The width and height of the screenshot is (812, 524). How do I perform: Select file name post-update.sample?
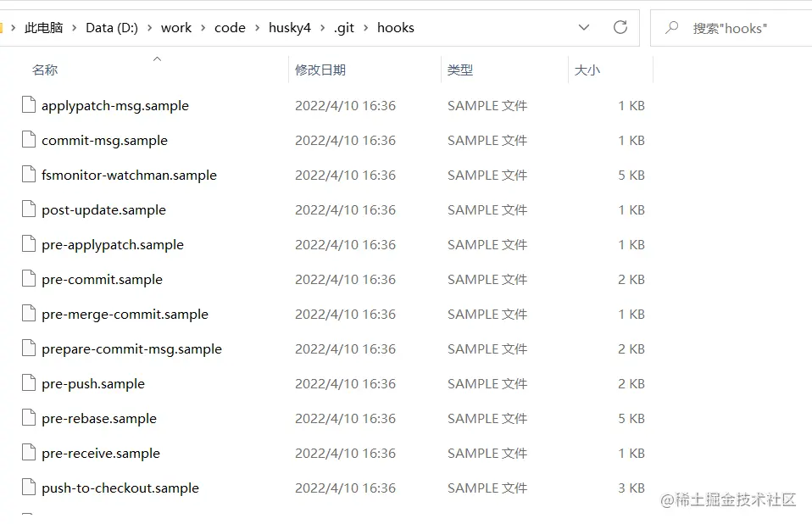click(x=103, y=210)
